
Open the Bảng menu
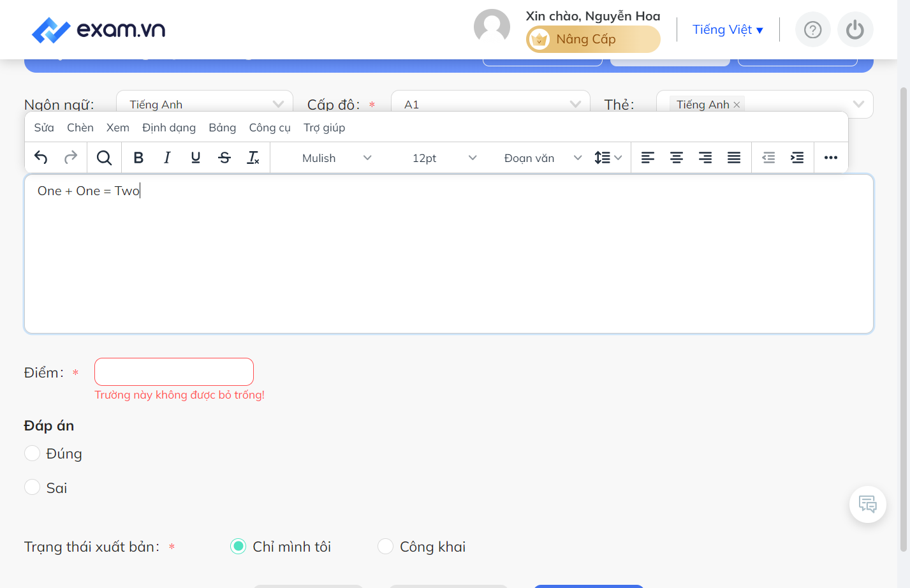coord(223,128)
